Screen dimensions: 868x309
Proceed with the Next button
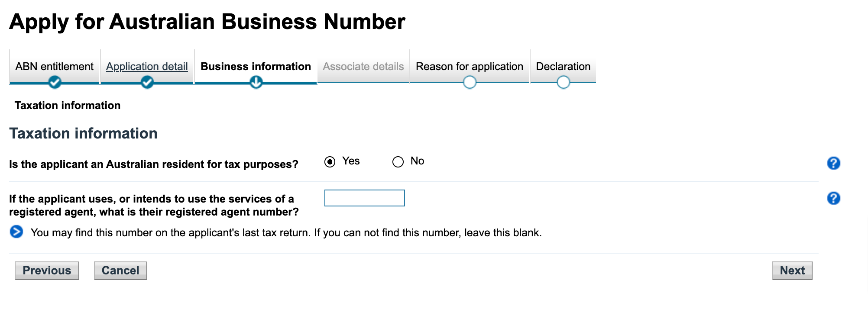(792, 270)
